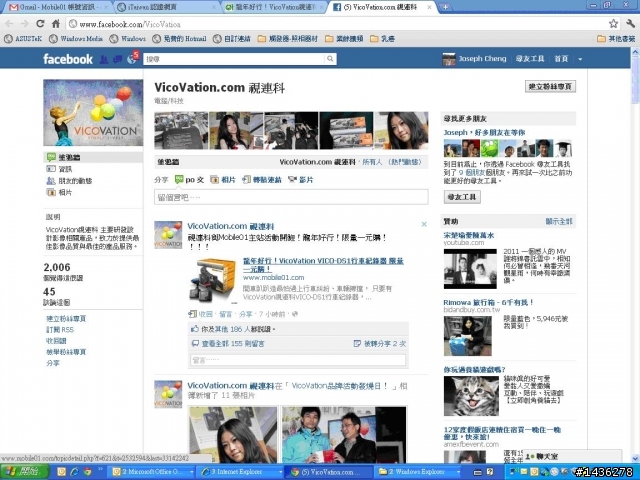Open the Windows Media bookmark

(76, 39)
